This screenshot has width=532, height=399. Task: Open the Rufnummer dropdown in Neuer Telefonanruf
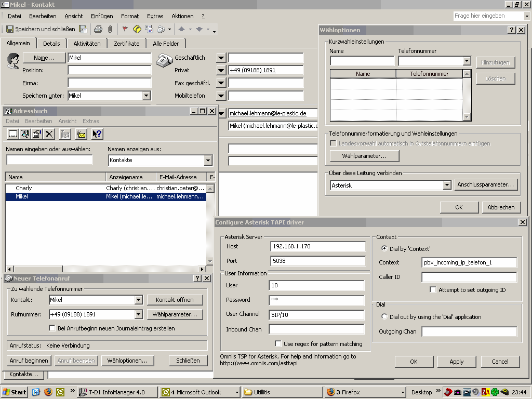[x=138, y=314]
